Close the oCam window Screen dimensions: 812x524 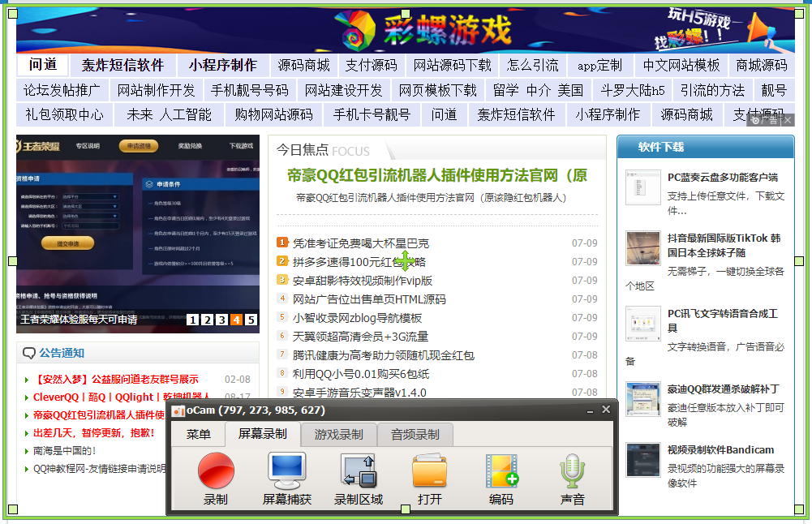[x=606, y=410]
